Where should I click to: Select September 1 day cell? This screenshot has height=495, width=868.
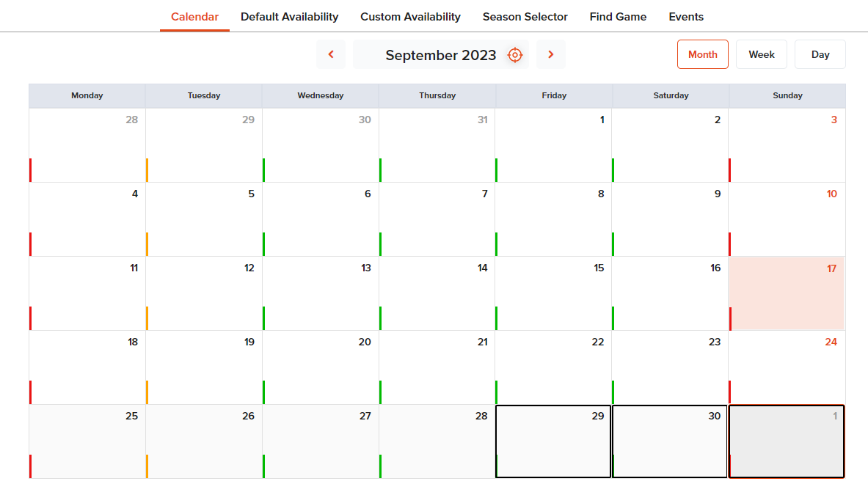tap(553, 145)
